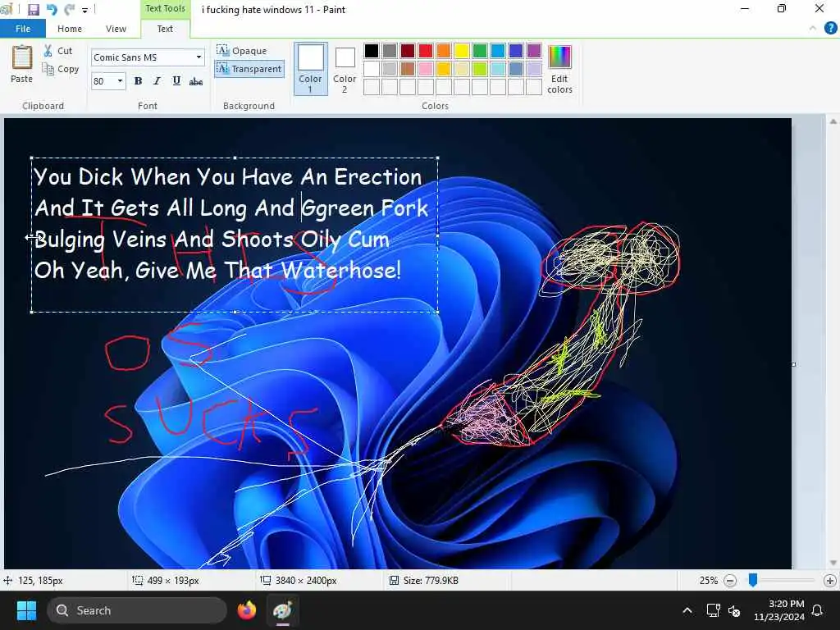
Task: Open the Paste dropdown label
Action: pyautogui.click(x=21, y=79)
